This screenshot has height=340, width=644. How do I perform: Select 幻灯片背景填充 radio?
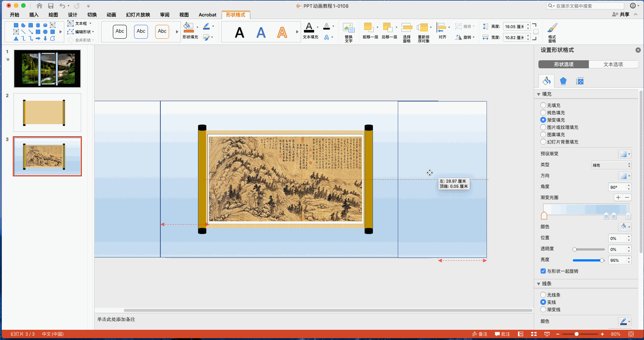click(x=543, y=142)
